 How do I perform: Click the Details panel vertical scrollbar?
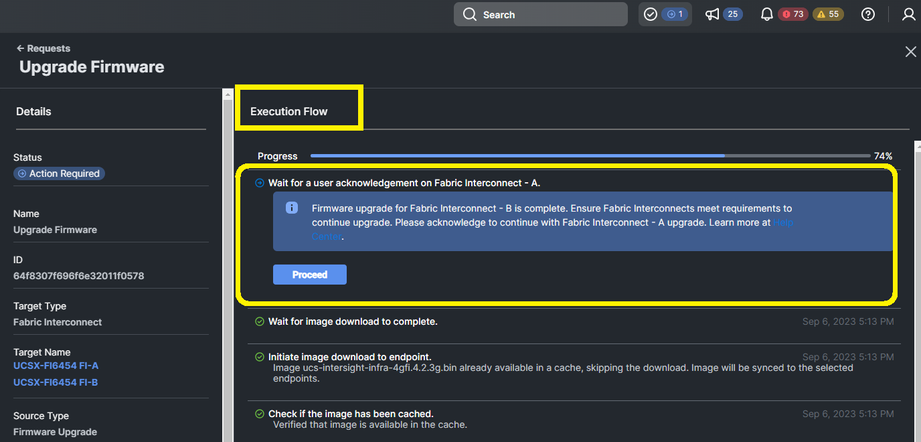coord(227,264)
